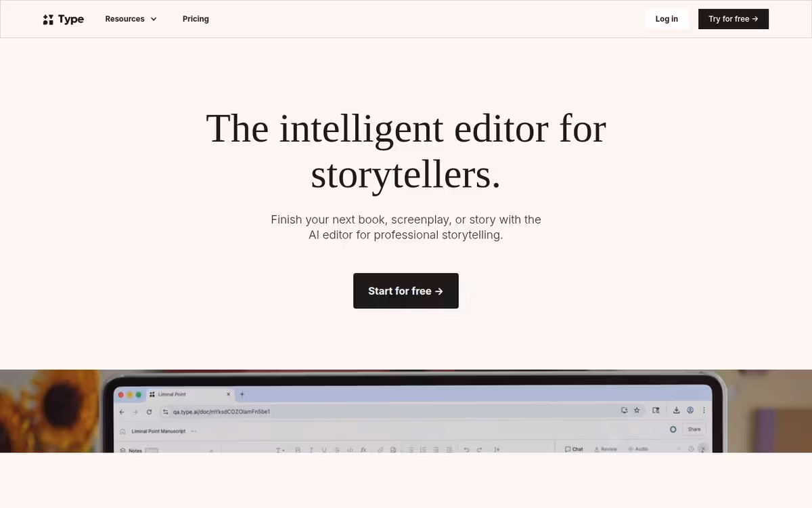
Task: Click the Log in button
Action: coord(667,19)
